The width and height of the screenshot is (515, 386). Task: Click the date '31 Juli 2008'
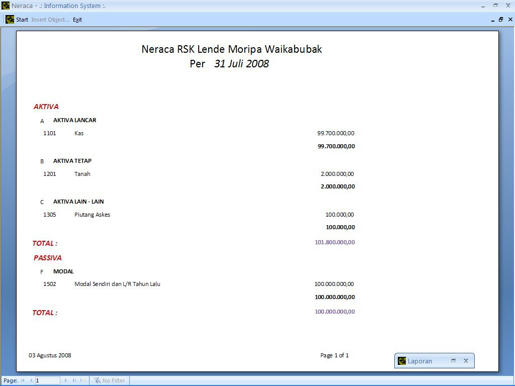pos(241,64)
